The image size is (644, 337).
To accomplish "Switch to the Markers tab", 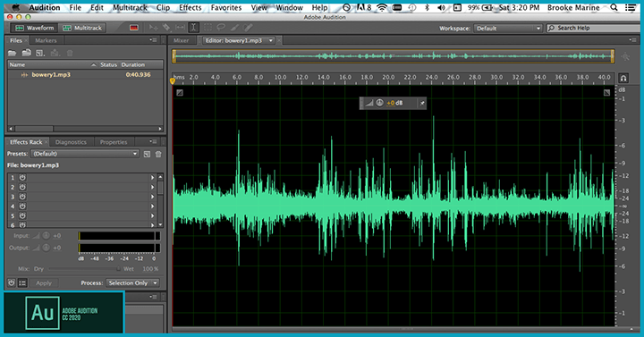I will [x=46, y=40].
